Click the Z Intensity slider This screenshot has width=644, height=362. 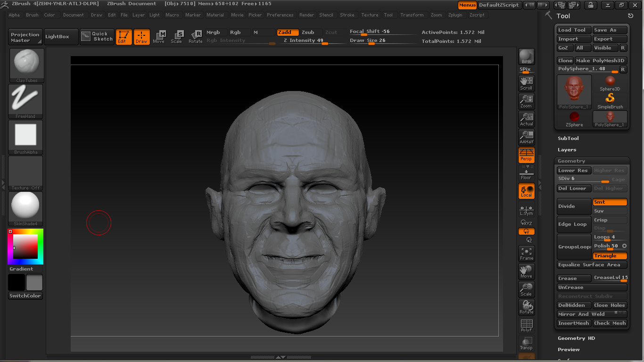(306, 41)
